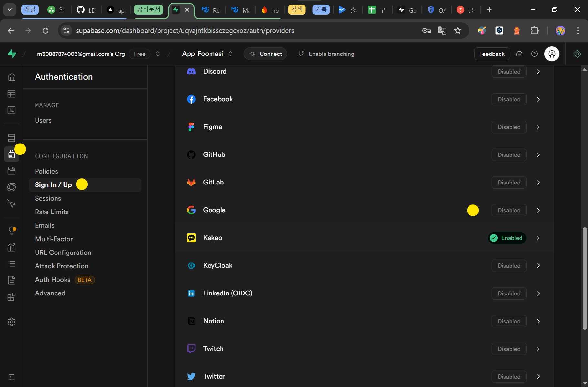
Task: Bookmark page with star icon
Action: pos(458,31)
